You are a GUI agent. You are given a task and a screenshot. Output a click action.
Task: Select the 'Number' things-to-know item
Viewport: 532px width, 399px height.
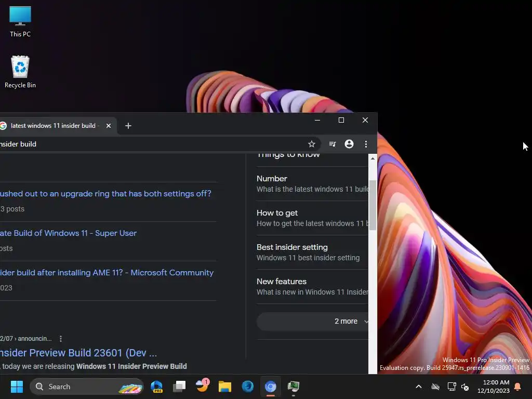312,183
